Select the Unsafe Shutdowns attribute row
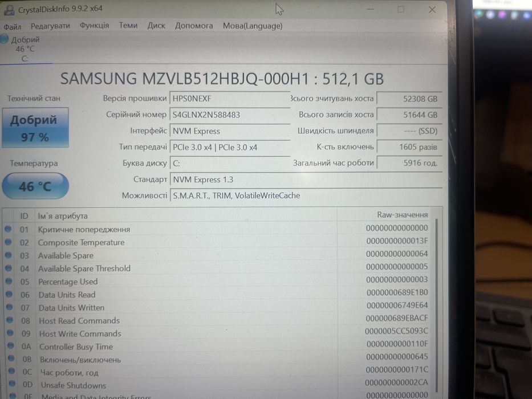Screen dimensions: 532x399 pos(217,384)
